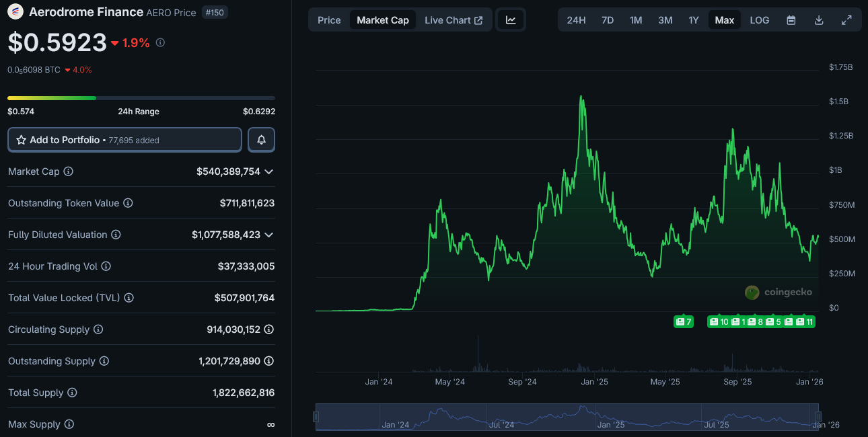Select the Max time range

point(725,20)
